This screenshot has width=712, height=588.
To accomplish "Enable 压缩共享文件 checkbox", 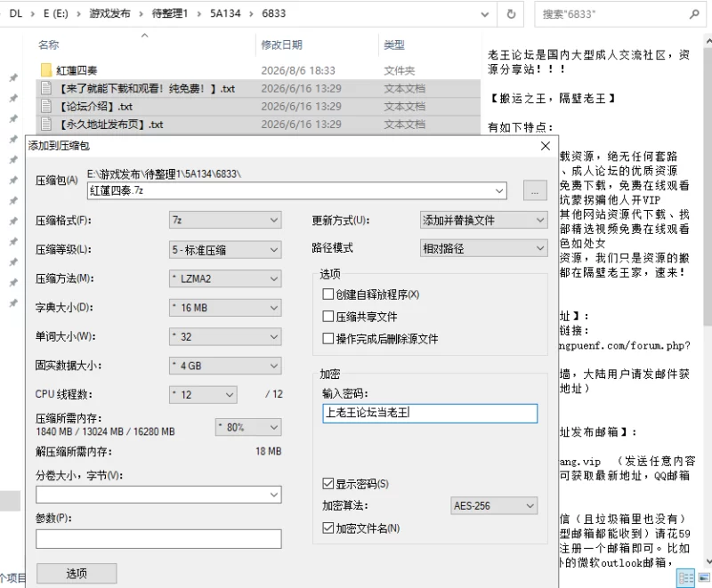I will point(328,316).
